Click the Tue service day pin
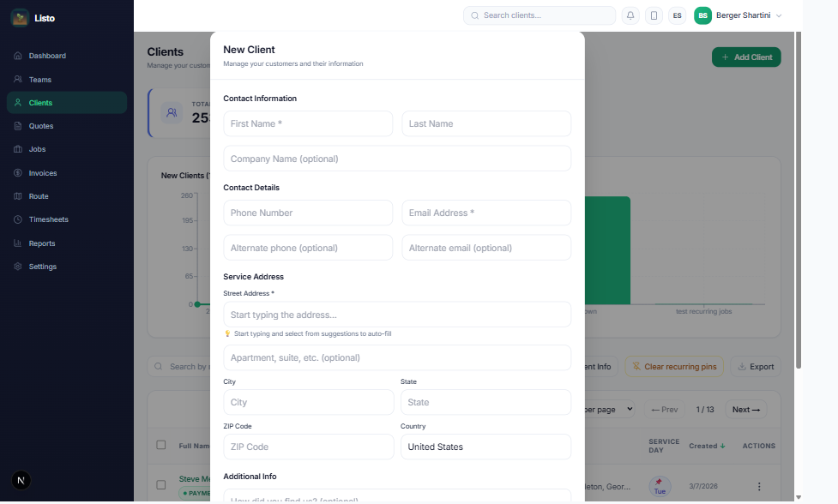Viewport: 838px width, 504px height. pos(660,486)
